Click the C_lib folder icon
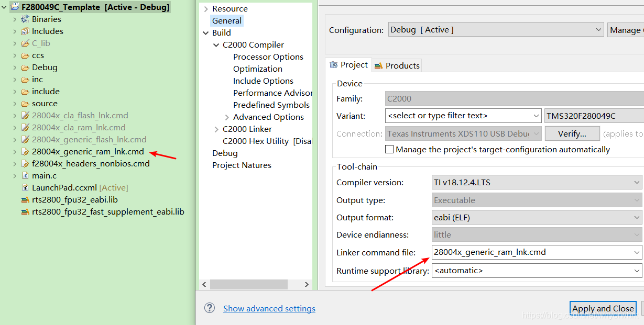This screenshot has width=644, height=325. coord(25,43)
